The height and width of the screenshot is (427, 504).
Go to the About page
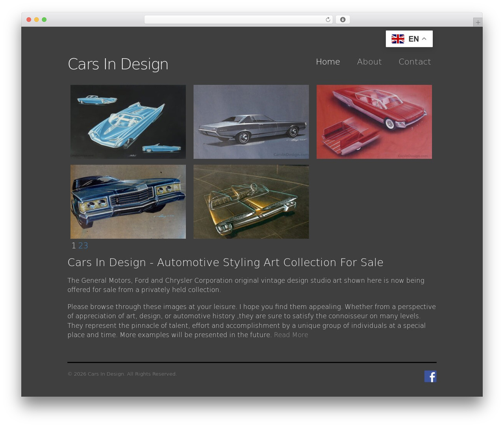coord(369,61)
